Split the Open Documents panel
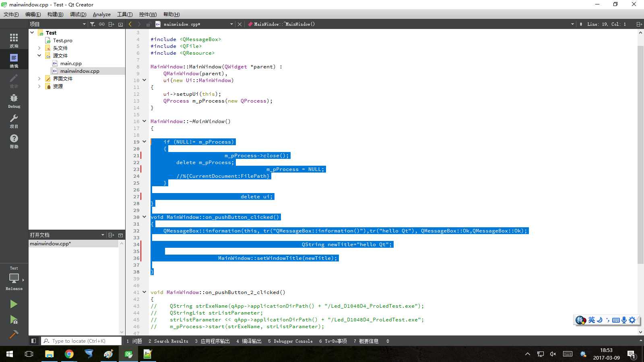This screenshot has width=644, height=362. point(111,235)
